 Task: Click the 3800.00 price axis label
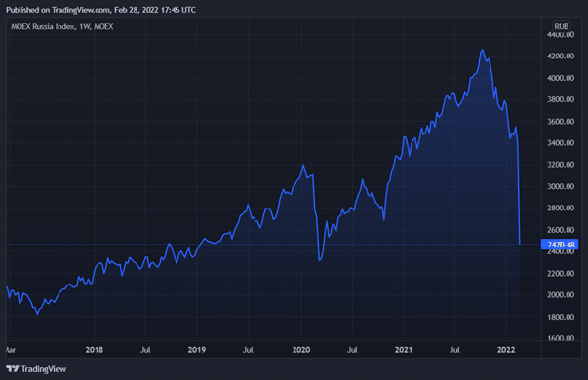[561, 99]
